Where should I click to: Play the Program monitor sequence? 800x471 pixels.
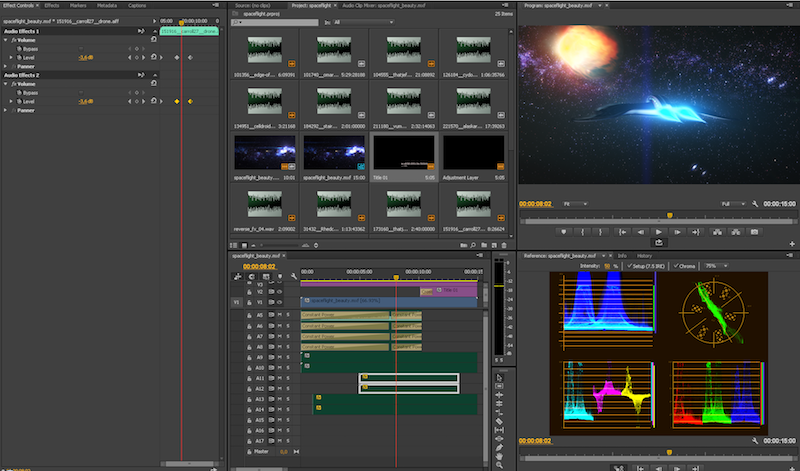pos(659,232)
